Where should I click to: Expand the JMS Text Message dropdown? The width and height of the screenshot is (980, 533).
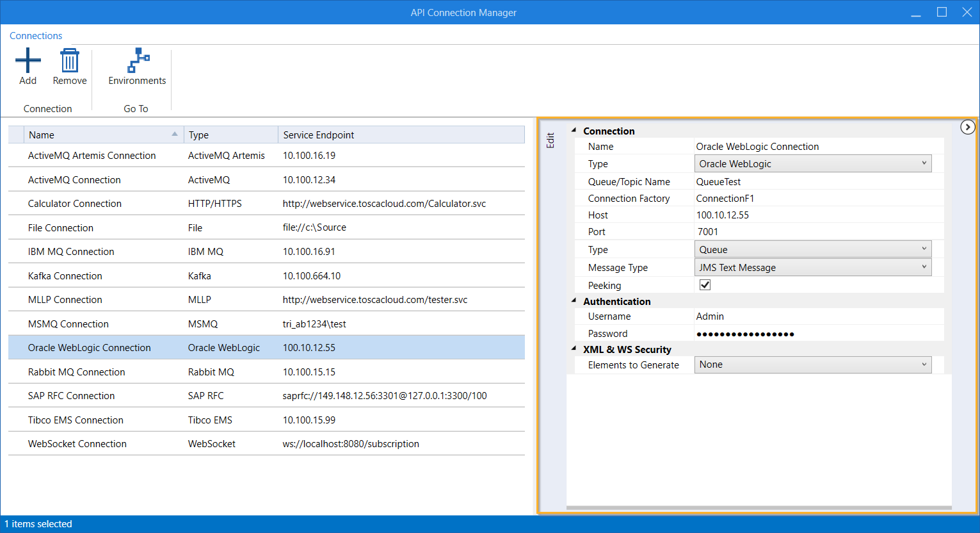pyautogui.click(x=924, y=267)
